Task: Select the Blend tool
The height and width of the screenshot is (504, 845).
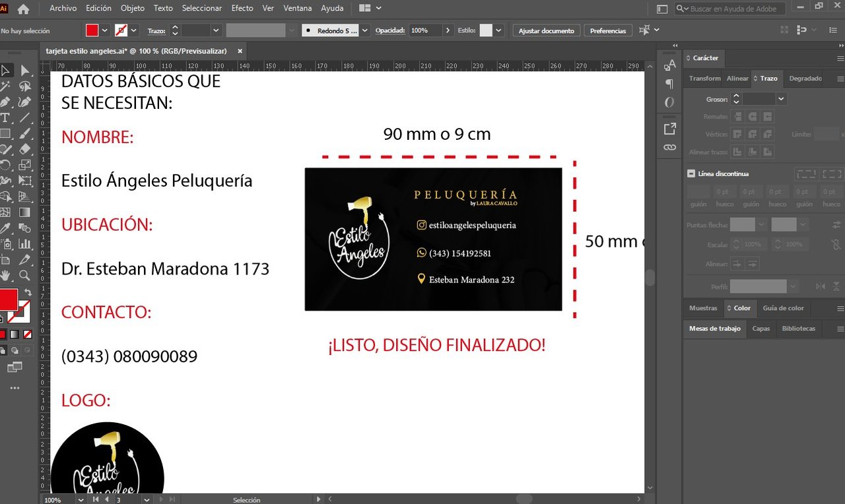Action: (x=24, y=228)
